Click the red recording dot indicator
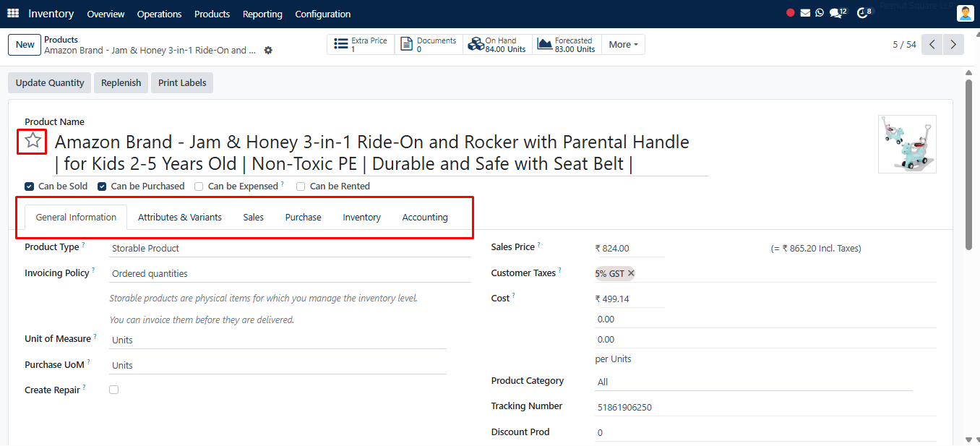The height and width of the screenshot is (446, 980). (791, 13)
